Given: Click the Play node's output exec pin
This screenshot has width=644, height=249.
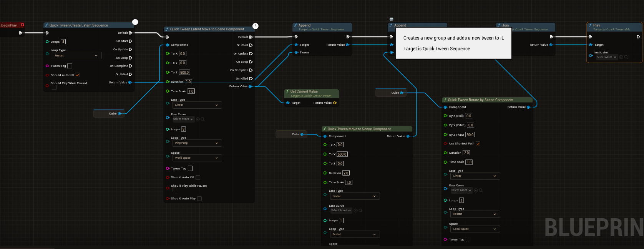Looking at the screenshot, I should (x=638, y=37).
